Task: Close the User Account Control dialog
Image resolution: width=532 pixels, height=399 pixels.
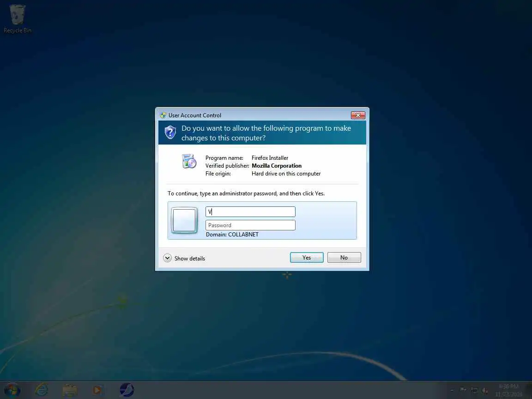Action: tap(358, 115)
